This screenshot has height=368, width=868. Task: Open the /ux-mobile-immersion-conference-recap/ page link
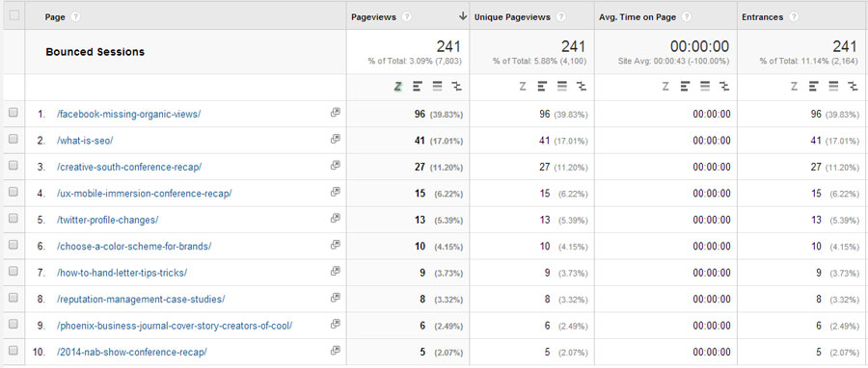[x=144, y=194]
